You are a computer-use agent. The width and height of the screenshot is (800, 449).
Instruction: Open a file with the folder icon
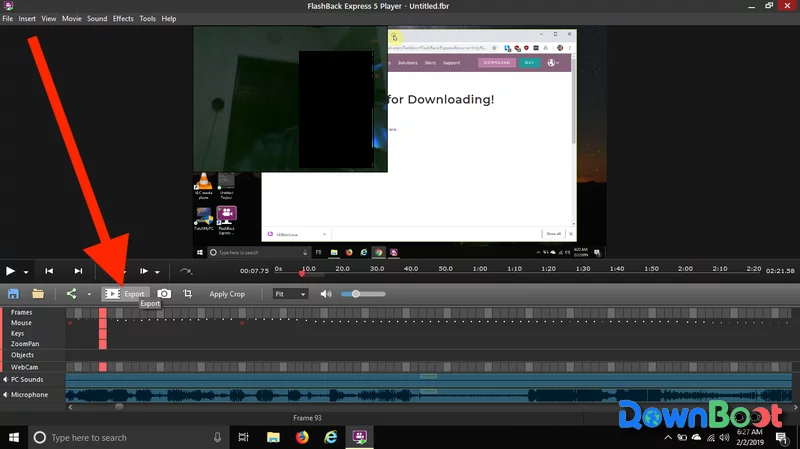[38, 294]
